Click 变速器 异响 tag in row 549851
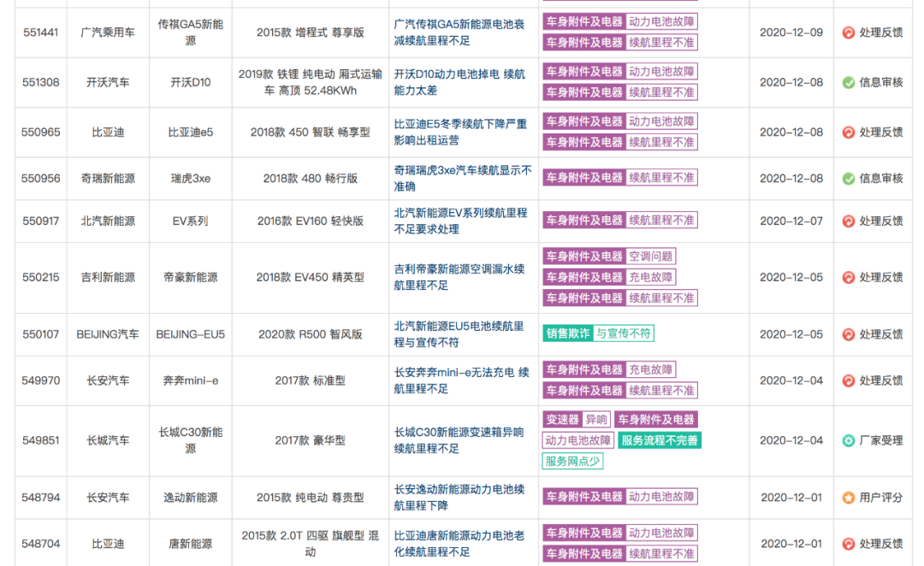The height and width of the screenshot is (566, 924). click(577, 419)
